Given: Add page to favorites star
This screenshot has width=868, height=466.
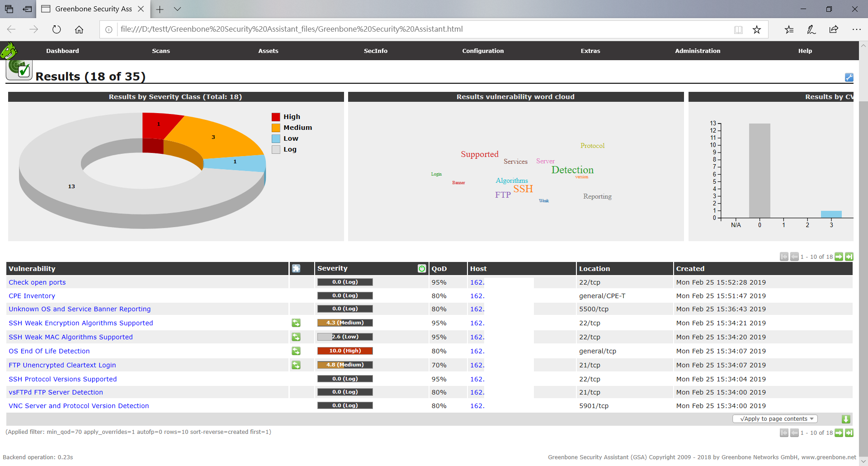Looking at the screenshot, I should 756,29.
